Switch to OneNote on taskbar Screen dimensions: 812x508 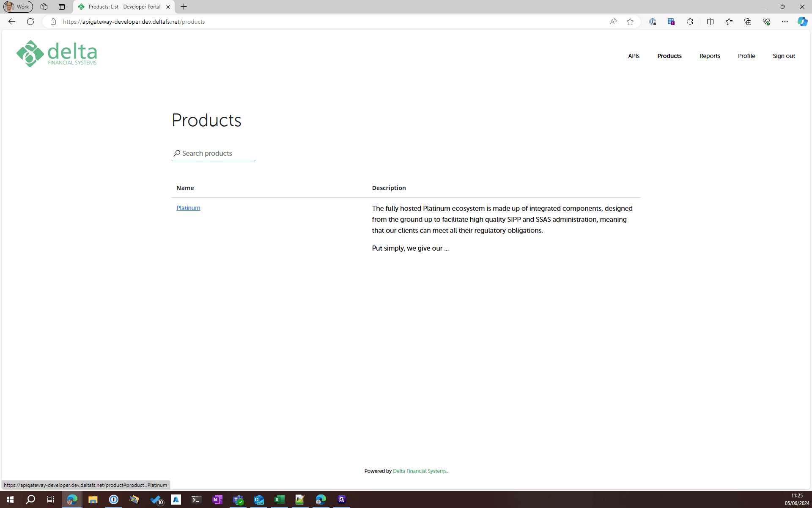click(217, 500)
